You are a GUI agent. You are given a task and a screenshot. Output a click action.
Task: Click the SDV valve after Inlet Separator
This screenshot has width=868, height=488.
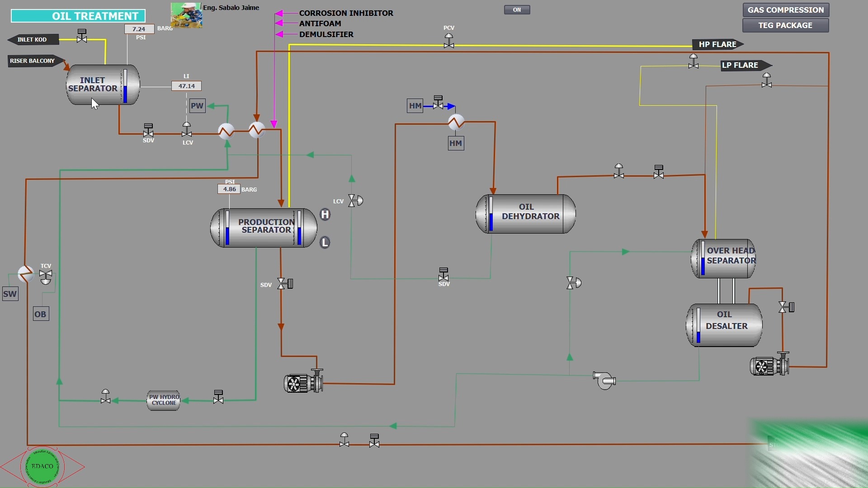click(148, 131)
